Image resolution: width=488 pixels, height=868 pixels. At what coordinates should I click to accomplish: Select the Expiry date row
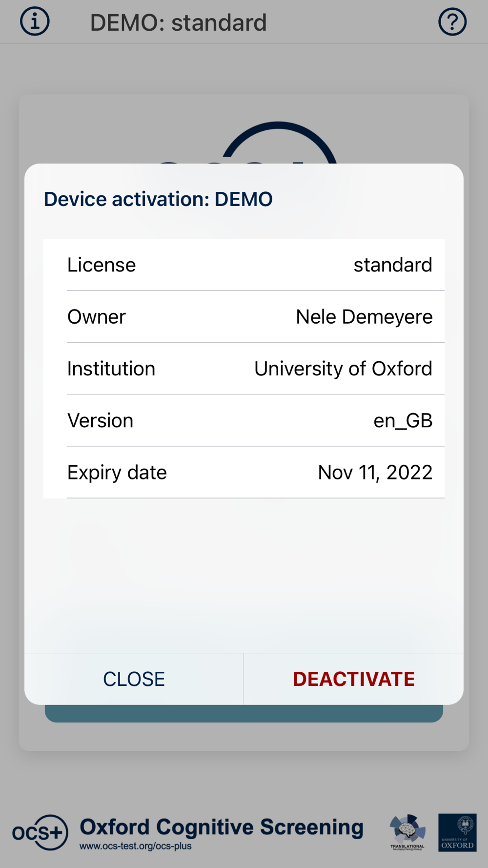coord(244,473)
